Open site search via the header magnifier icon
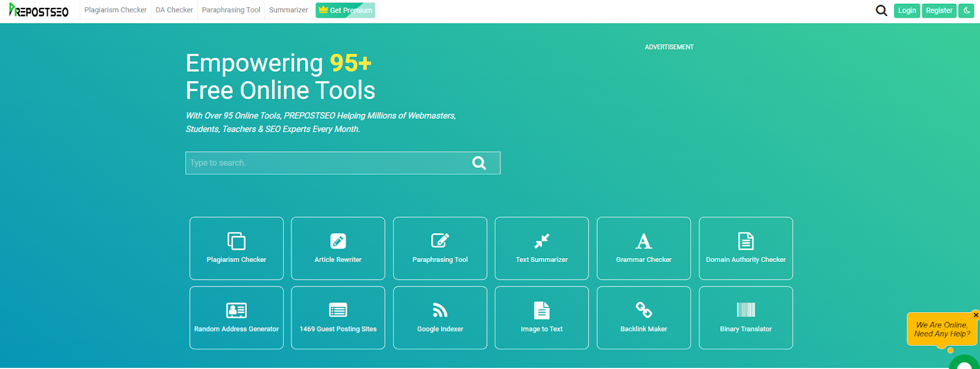The width and height of the screenshot is (980, 369). pyautogui.click(x=881, y=10)
